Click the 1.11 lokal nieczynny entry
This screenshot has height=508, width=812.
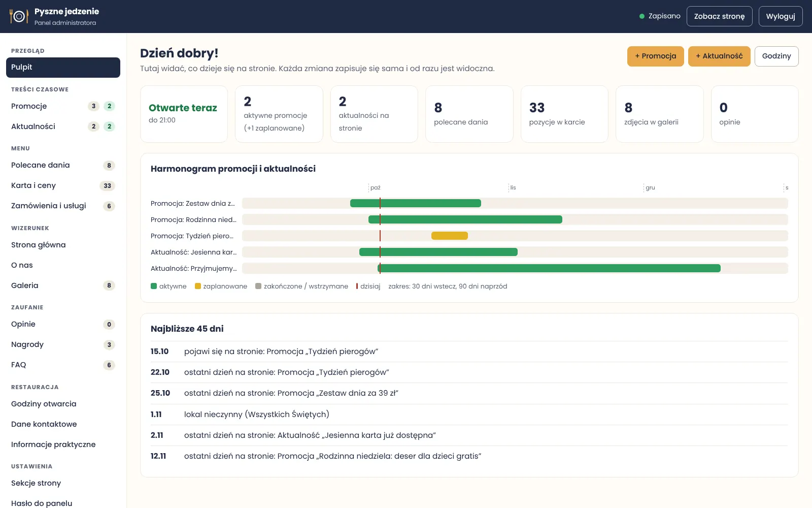pyautogui.click(x=469, y=415)
